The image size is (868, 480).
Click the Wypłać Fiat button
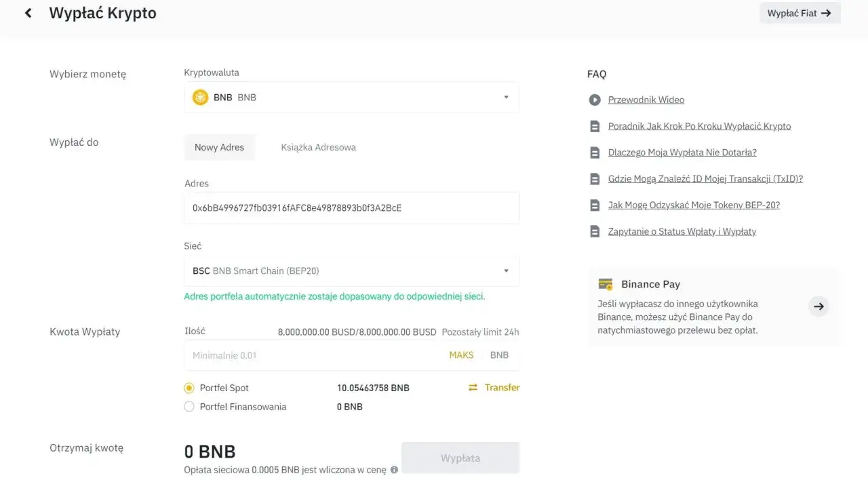click(800, 12)
